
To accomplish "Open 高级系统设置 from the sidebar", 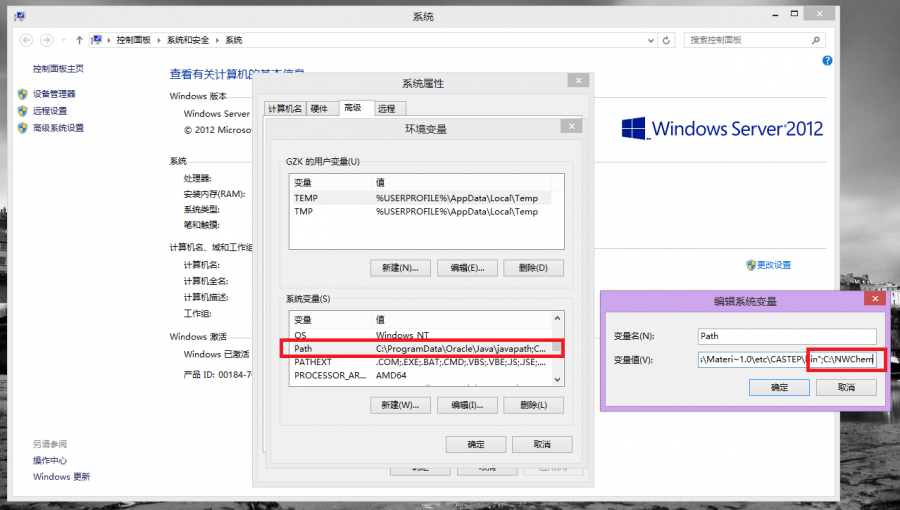I will click(x=58, y=128).
